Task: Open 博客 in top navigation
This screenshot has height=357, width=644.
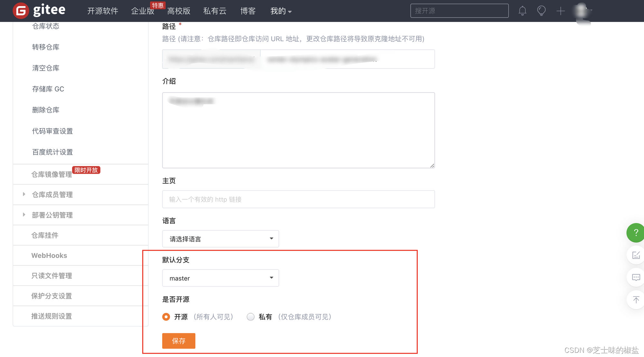Action: [248, 11]
